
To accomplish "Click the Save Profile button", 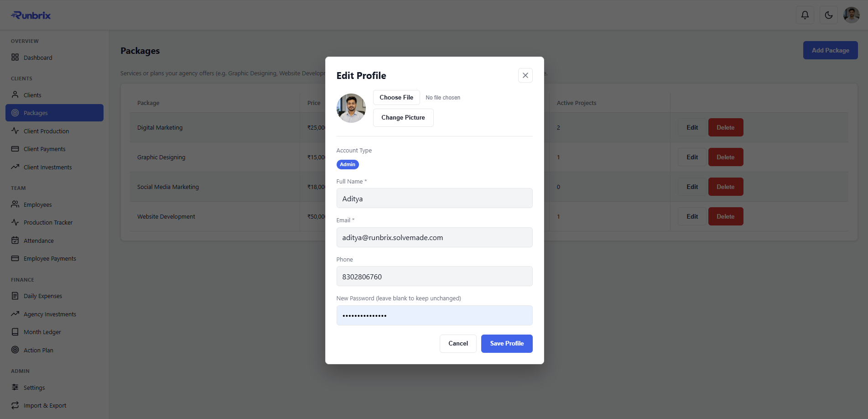I will (x=507, y=344).
